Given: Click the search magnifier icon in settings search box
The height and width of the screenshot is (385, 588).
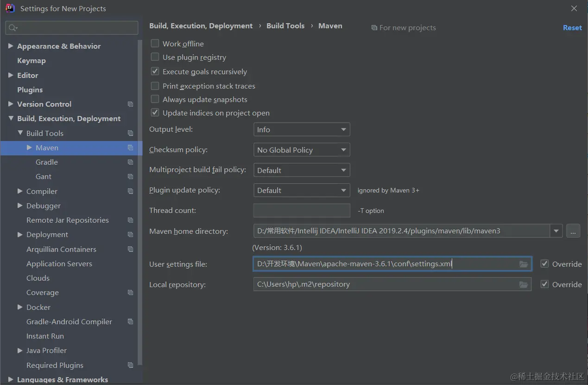Looking at the screenshot, I should pyautogui.click(x=13, y=28).
